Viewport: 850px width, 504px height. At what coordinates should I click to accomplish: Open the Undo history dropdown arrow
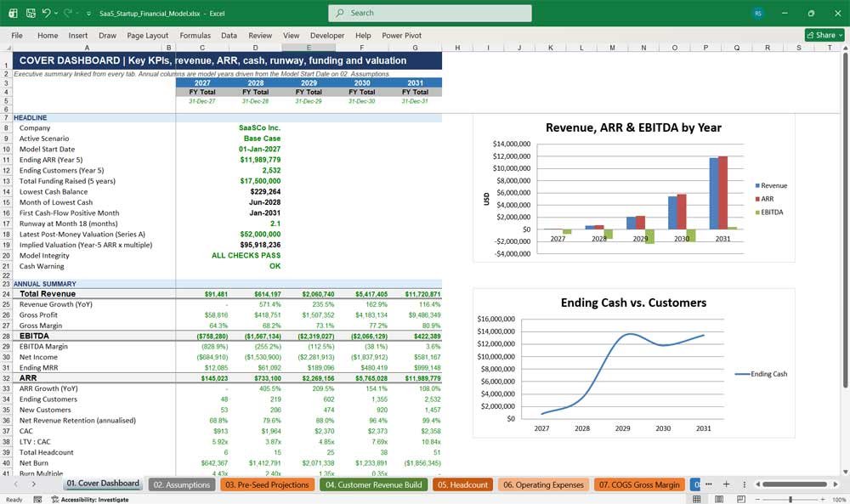tap(56, 13)
